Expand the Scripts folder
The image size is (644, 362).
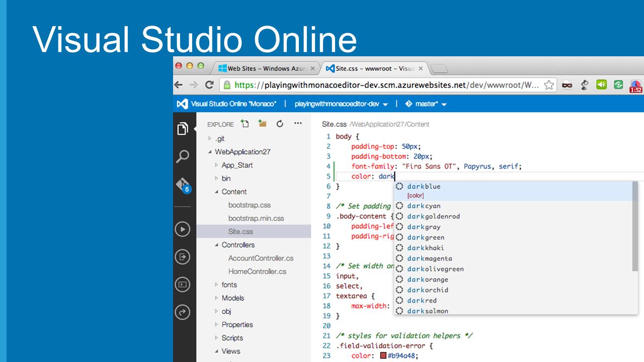[217, 338]
